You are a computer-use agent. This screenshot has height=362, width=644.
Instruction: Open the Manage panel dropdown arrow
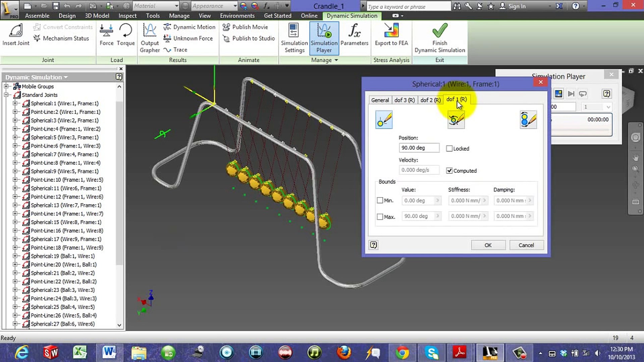(x=336, y=60)
